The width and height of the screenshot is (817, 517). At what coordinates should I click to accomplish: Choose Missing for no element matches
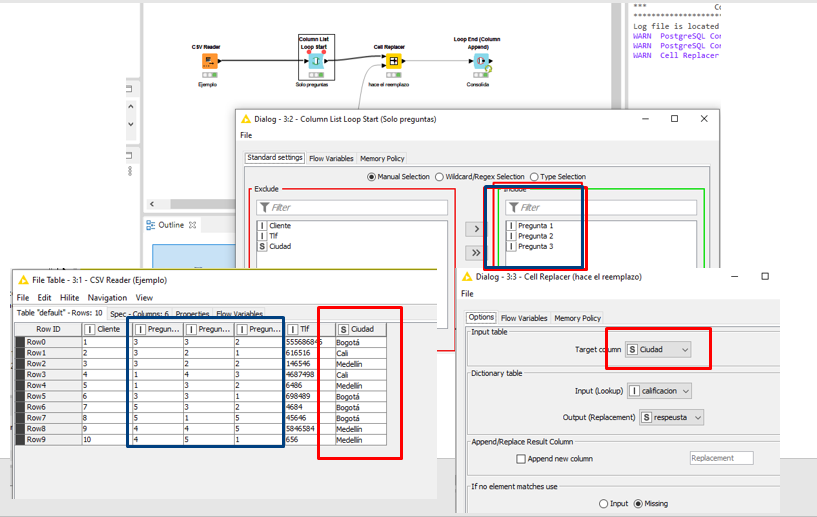pos(638,504)
